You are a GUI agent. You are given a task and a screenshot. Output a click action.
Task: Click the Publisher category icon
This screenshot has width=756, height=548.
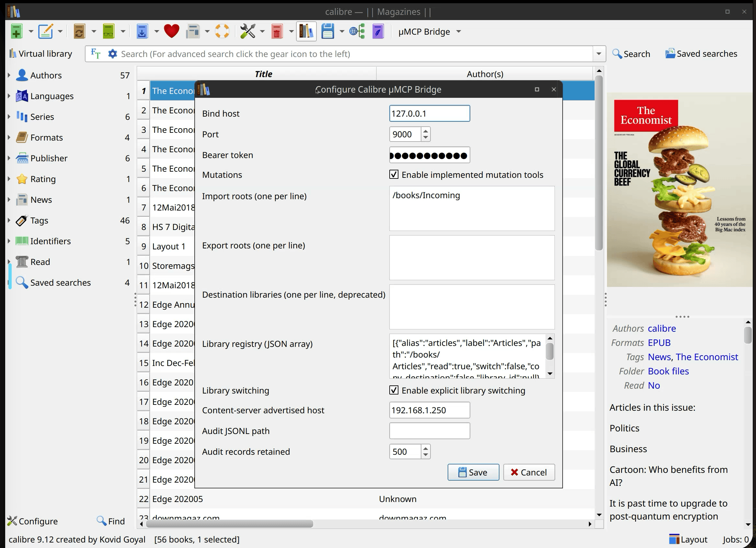coord(22,158)
